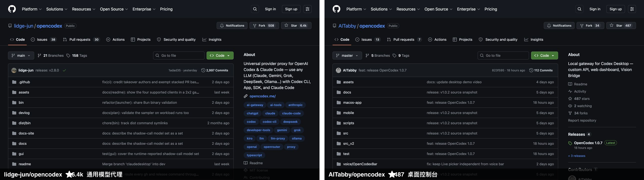Click folder icon of .github row

(x=14, y=82)
